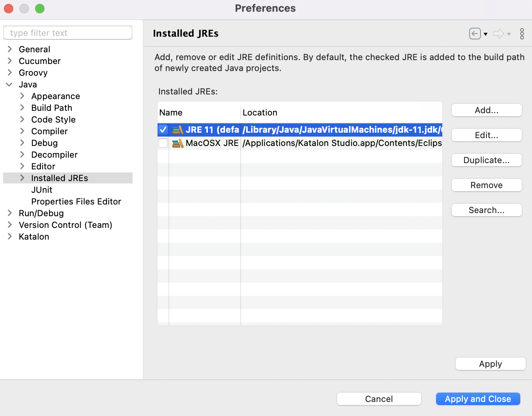Open the three-dot view menu icon

(522, 34)
